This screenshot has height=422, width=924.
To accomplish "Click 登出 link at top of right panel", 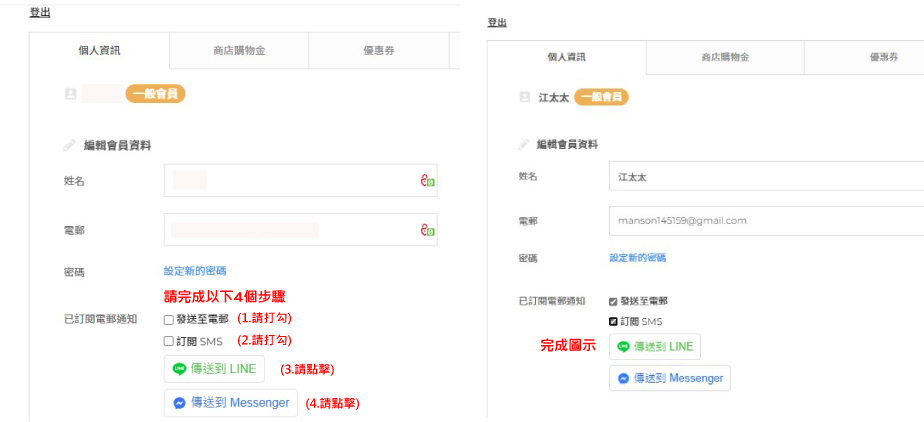I will (x=497, y=22).
